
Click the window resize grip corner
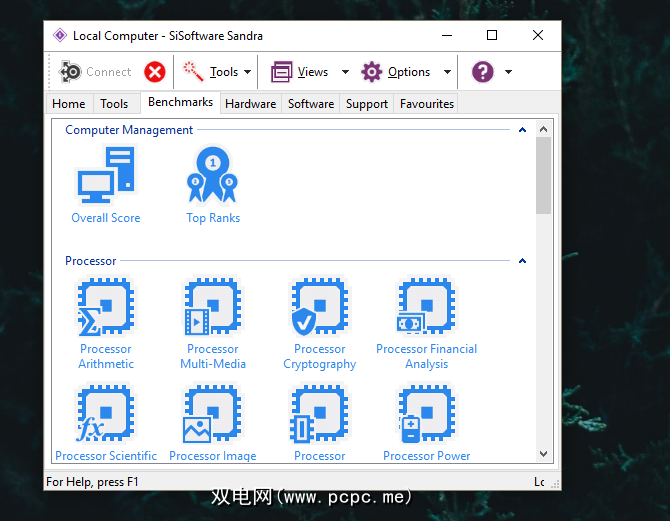tap(555, 484)
